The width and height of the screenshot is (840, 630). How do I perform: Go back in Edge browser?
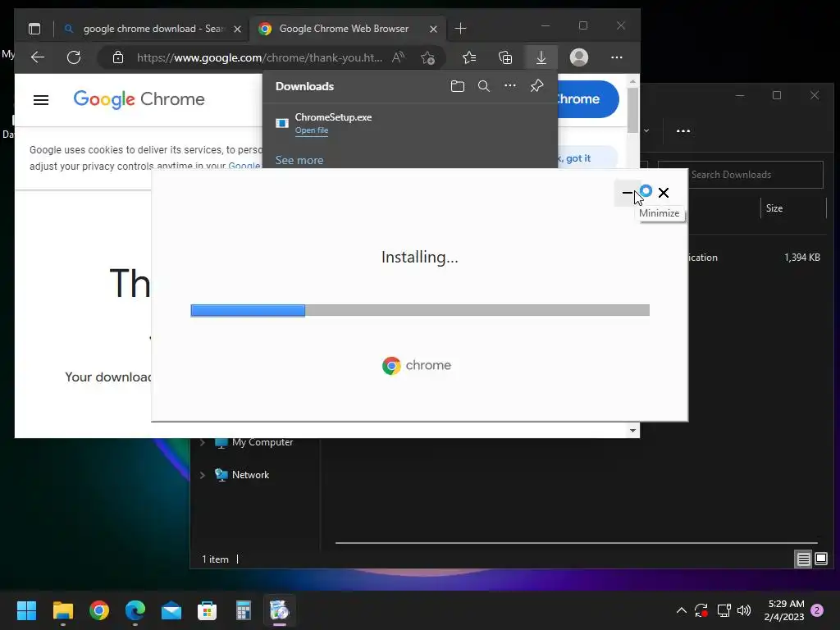tap(38, 57)
